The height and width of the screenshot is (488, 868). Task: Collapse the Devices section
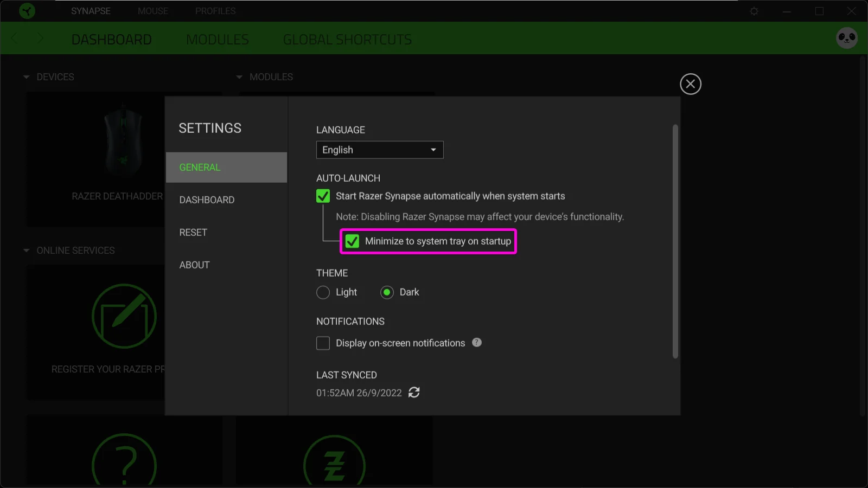[27, 77]
